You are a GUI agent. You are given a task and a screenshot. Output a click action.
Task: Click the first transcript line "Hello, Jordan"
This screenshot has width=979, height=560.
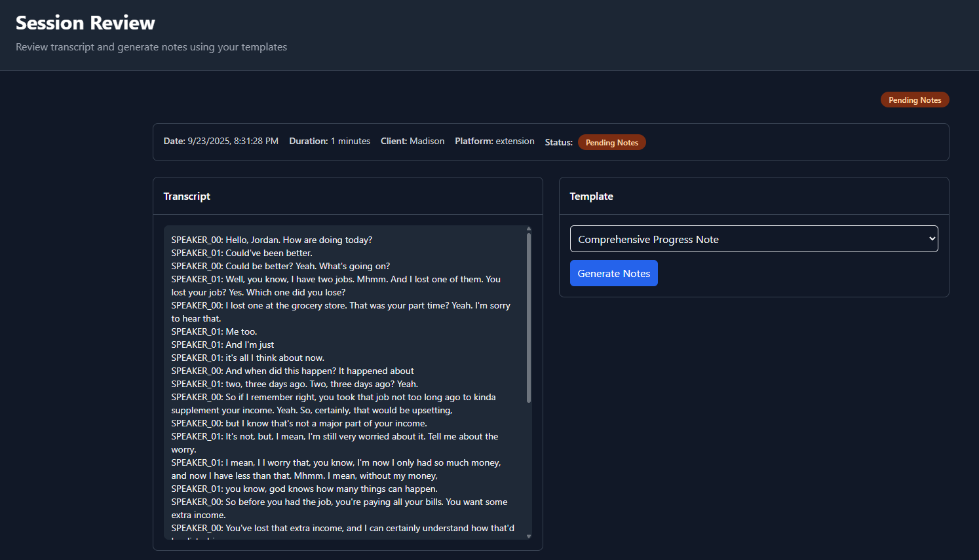(x=271, y=240)
